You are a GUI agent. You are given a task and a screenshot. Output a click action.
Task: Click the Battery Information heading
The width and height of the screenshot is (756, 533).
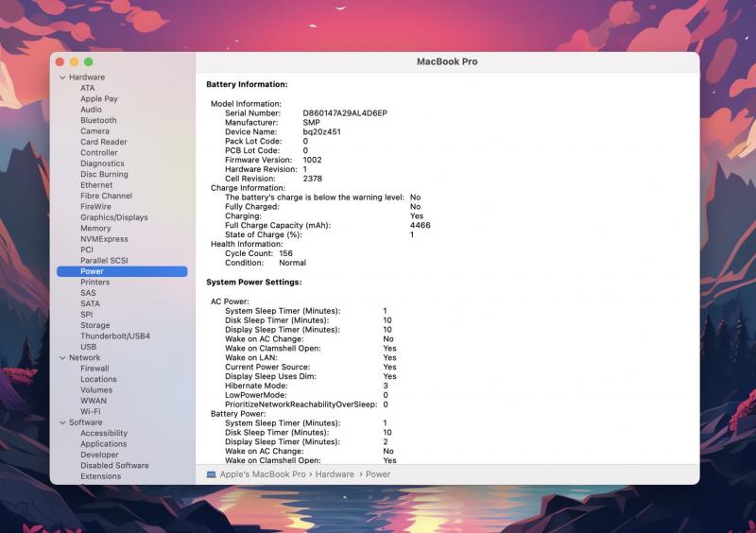247,84
